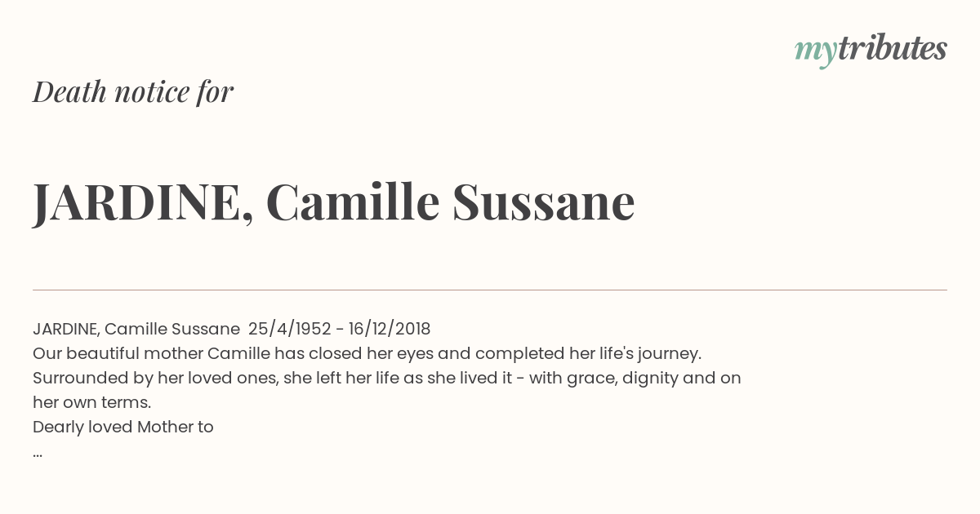Click "with grace, dignity and on" phrase

[x=635, y=378]
